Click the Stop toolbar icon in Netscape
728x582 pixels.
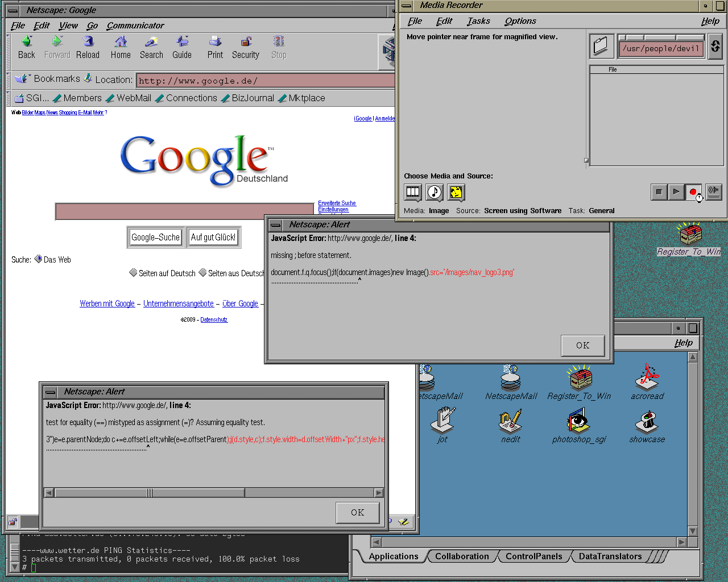(x=279, y=48)
